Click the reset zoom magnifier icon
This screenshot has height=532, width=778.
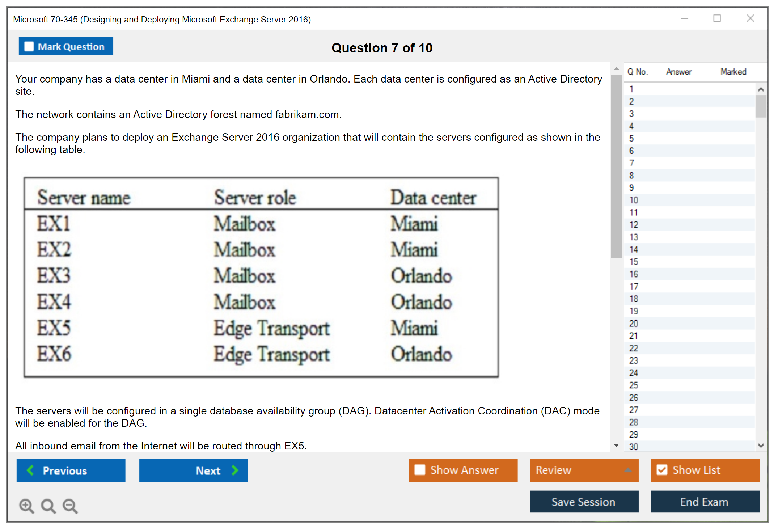tap(48, 506)
